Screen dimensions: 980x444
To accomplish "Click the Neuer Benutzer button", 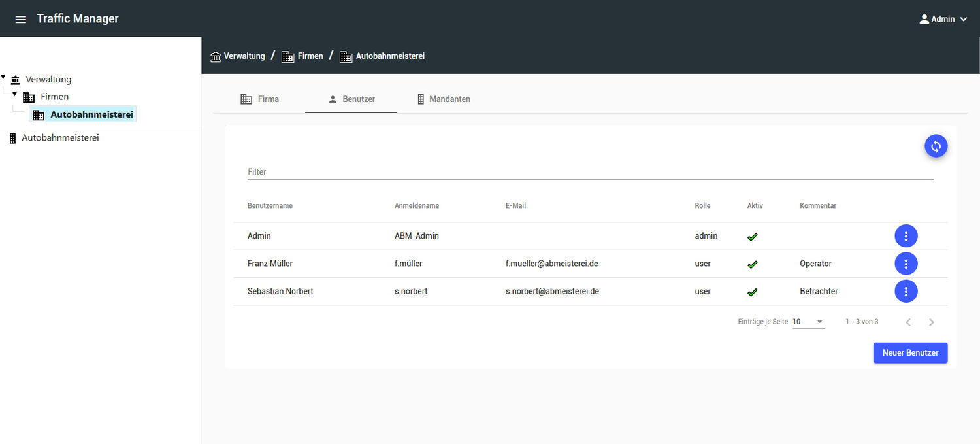I will tap(910, 352).
